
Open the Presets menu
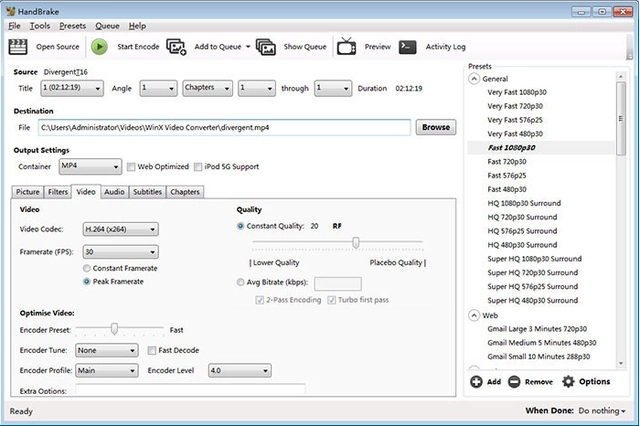tap(73, 26)
